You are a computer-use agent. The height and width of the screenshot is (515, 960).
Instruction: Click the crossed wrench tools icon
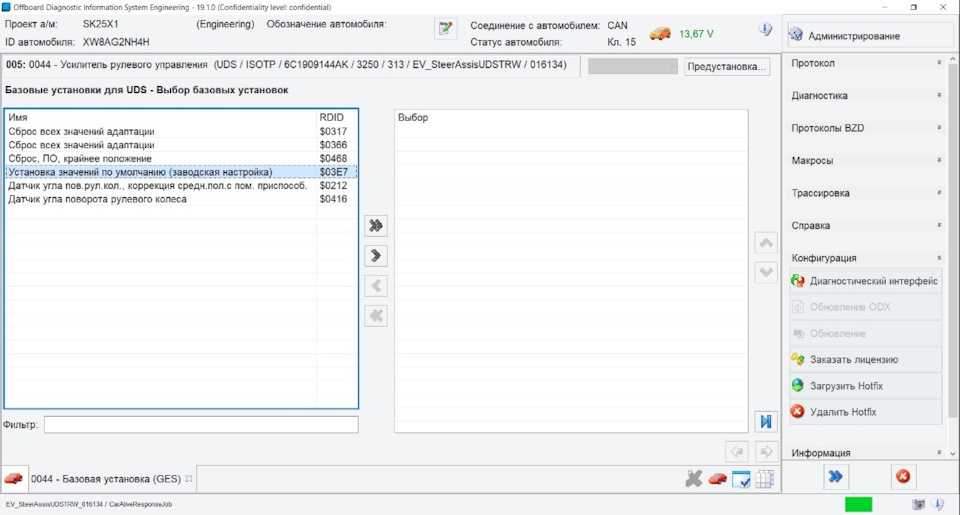click(x=694, y=478)
